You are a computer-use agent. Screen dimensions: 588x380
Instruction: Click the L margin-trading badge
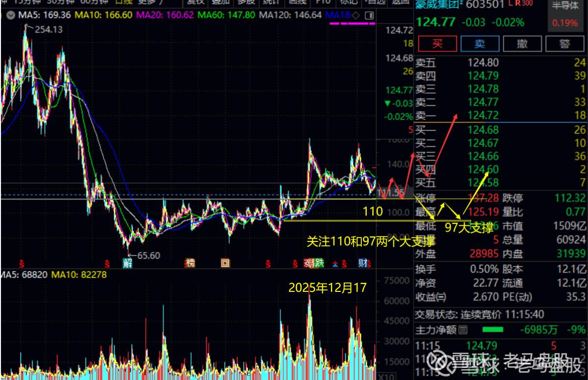pos(510,3)
